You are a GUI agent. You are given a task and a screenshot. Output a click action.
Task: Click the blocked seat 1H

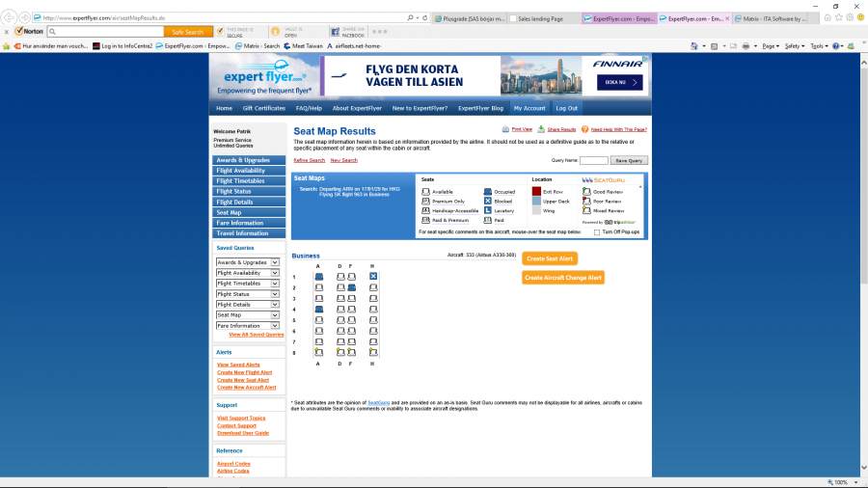(373, 277)
